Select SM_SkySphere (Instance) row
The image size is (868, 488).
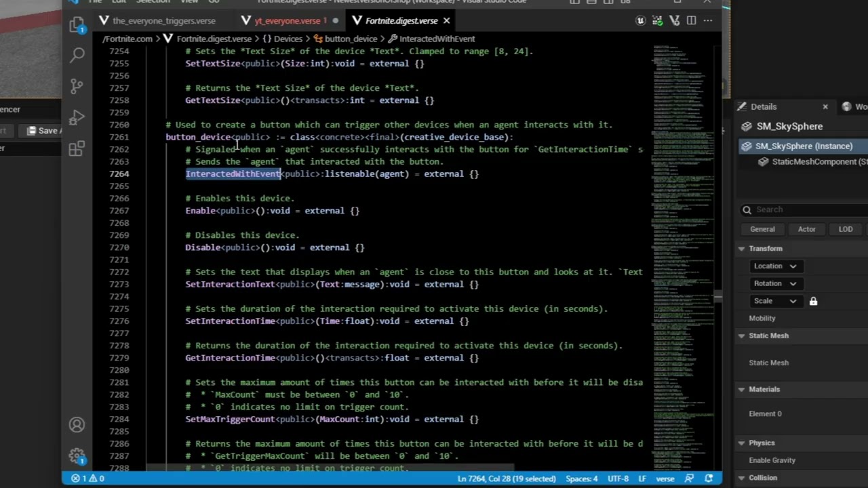tap(804, 146)
